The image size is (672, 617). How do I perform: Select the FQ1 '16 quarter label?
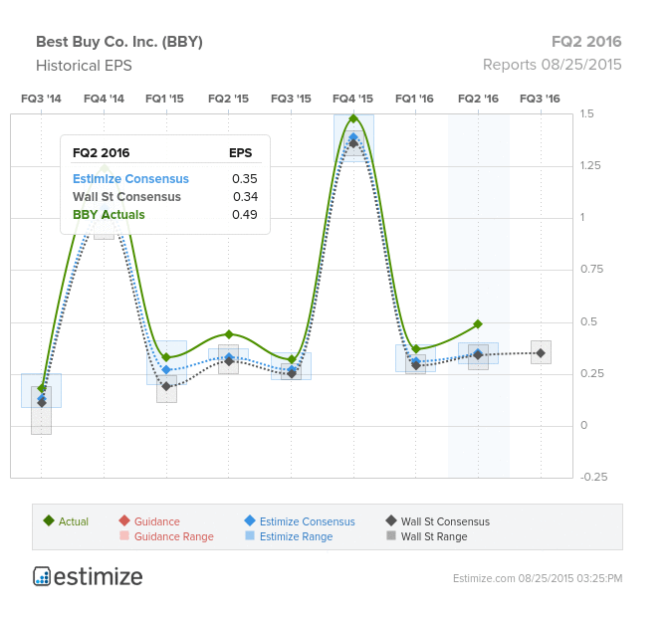click(414, 99)
